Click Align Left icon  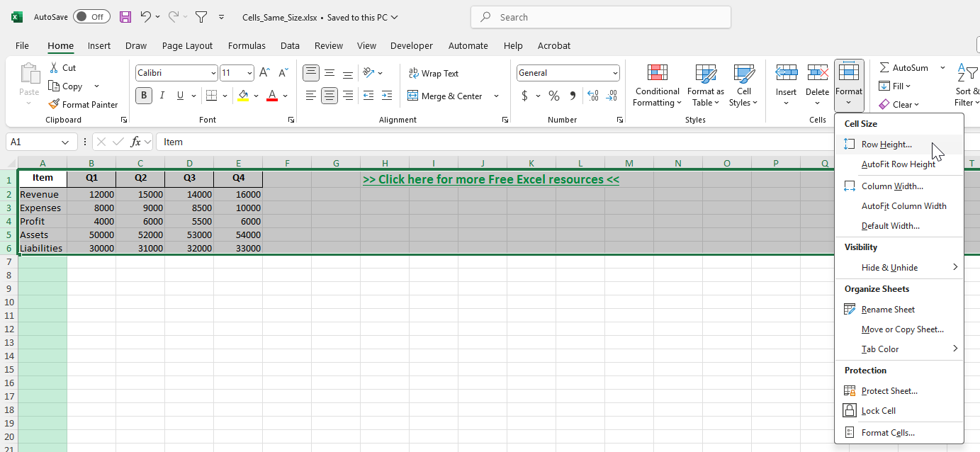click(311, 96)
